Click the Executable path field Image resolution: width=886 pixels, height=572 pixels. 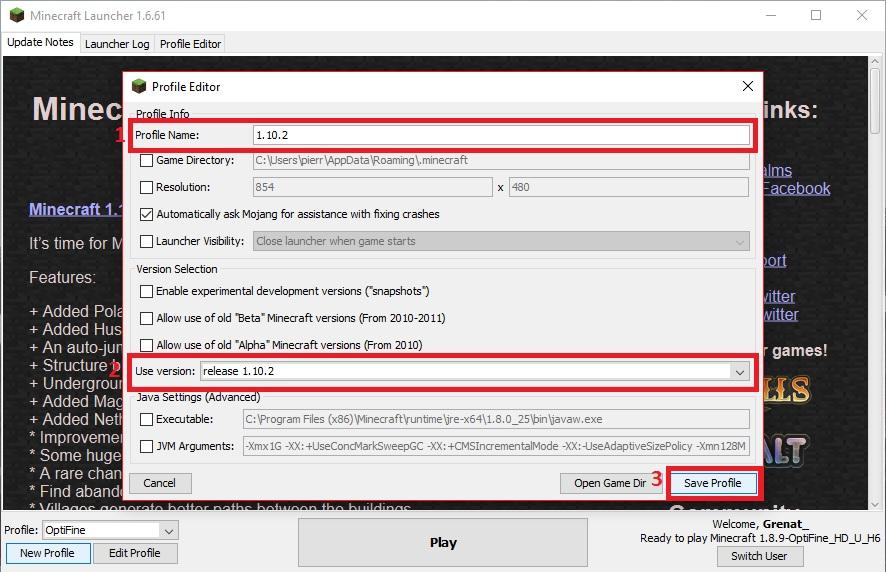pyautogui.click(x=496, y=419)
